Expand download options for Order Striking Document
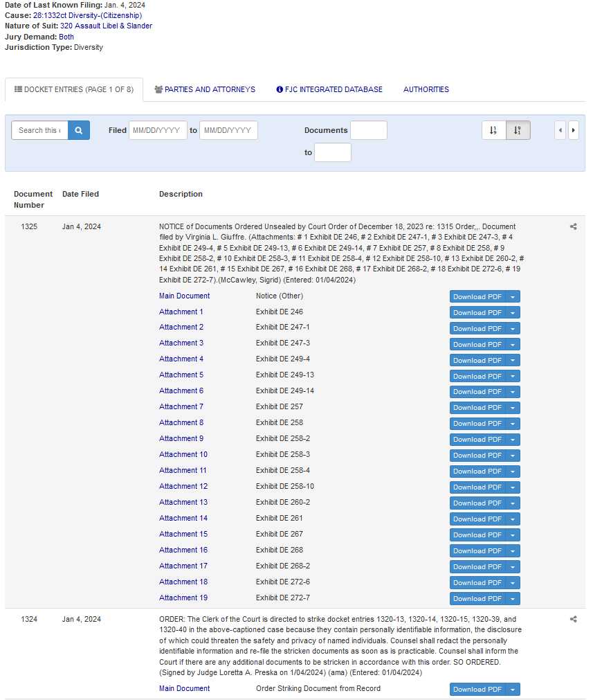This screenshot has width=593, height=700. click(513, 690)
